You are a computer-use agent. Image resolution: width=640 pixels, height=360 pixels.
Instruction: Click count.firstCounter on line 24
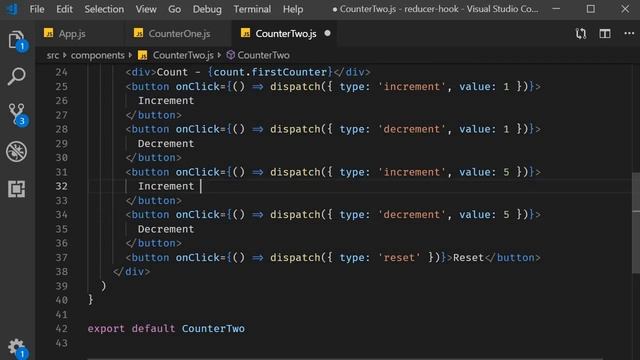[x=270, y=72]
